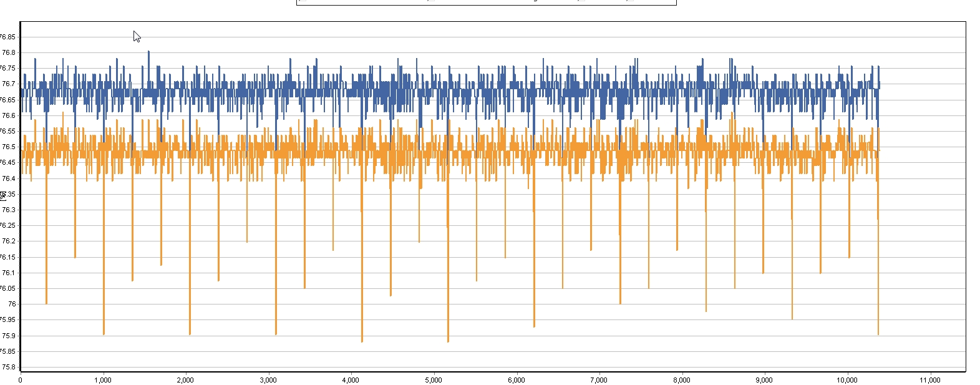Click the 1,000 label on the x-axis
The width and height of the screenshot is (980, 385).
103,380
